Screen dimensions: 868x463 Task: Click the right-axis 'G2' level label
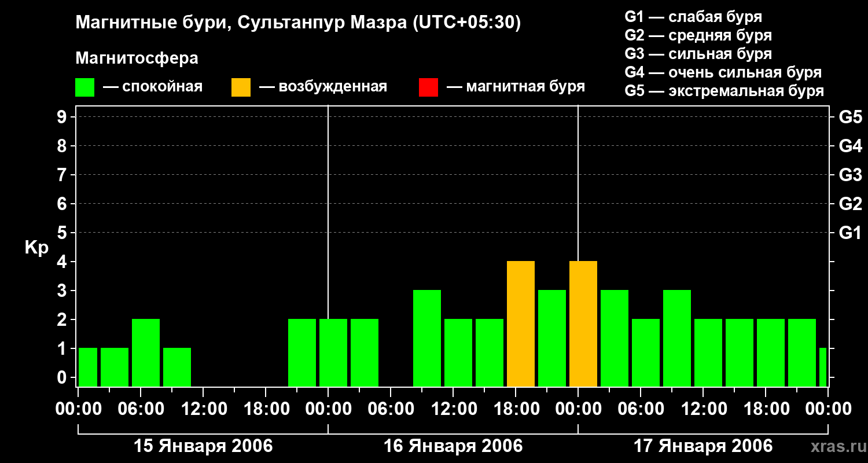point(851,204)
